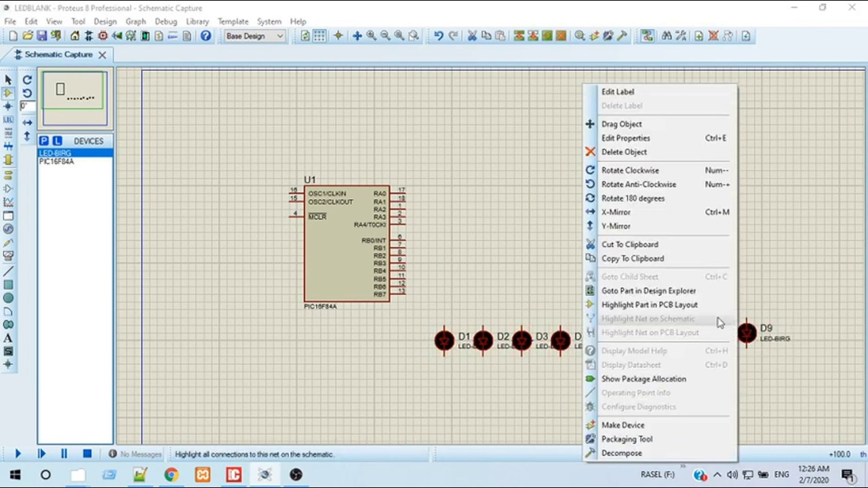Click the U1 PIC16F84A component on schematic
The image size is (868, 488).
click(x=347, y=243)
